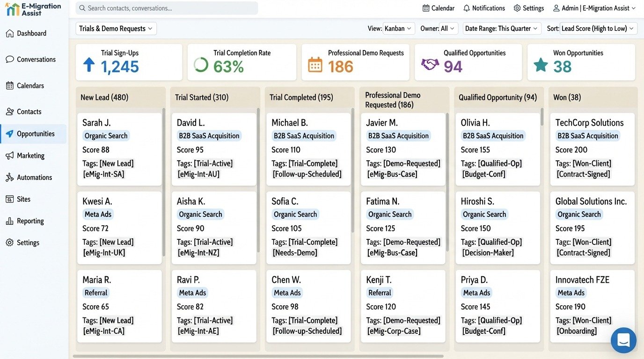
Task: Click the New Lead column scrollbar
Action: click(164, 182)
